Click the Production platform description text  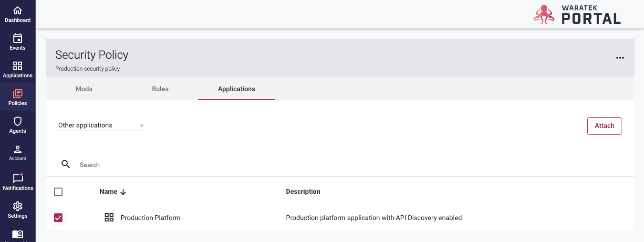[x=374, y=218]
